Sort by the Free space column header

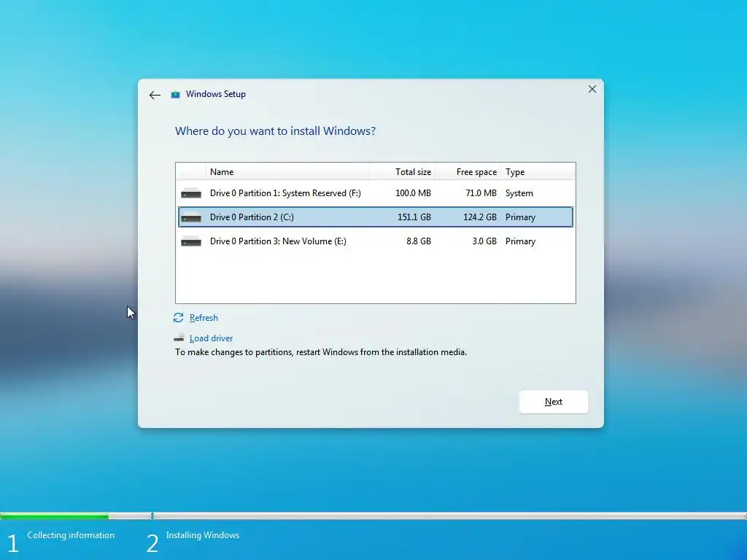coord(468,172)
